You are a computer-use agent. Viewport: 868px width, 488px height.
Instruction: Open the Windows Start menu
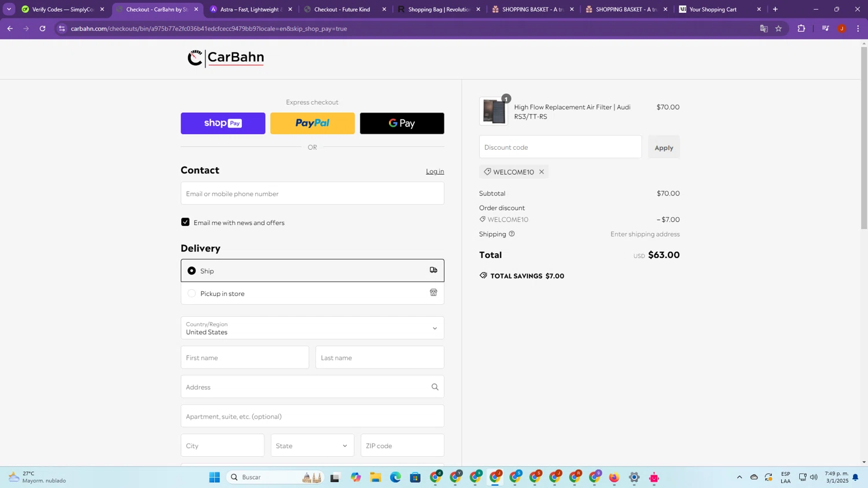(215, 477)
